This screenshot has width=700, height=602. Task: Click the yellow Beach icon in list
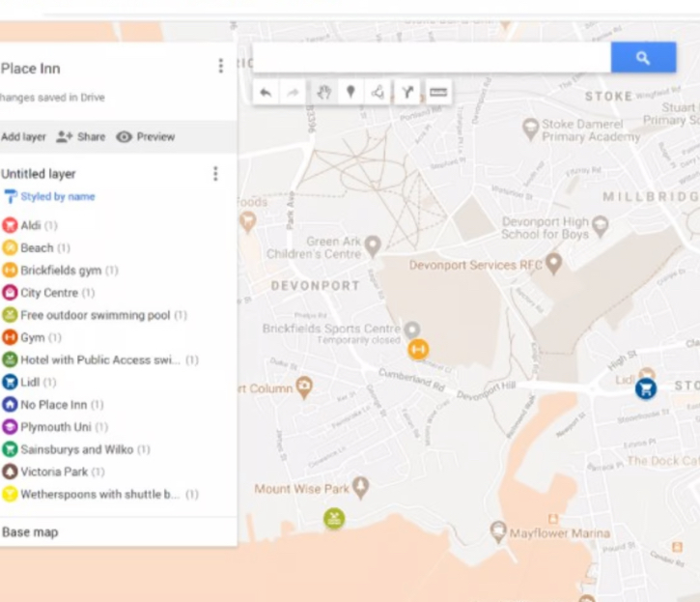coord(10,247)
